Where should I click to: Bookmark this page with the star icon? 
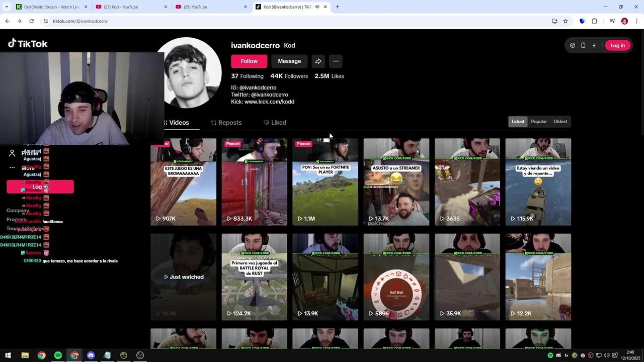566,21
